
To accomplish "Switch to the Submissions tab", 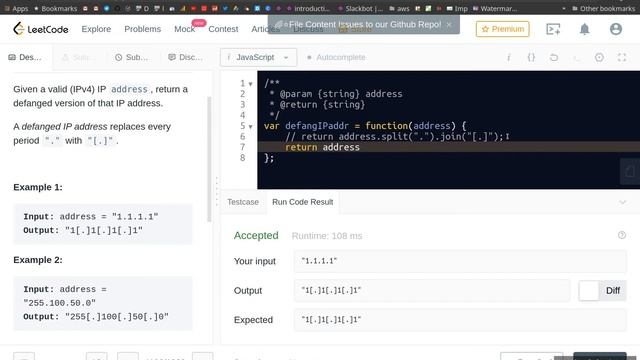I will point(131,58).
